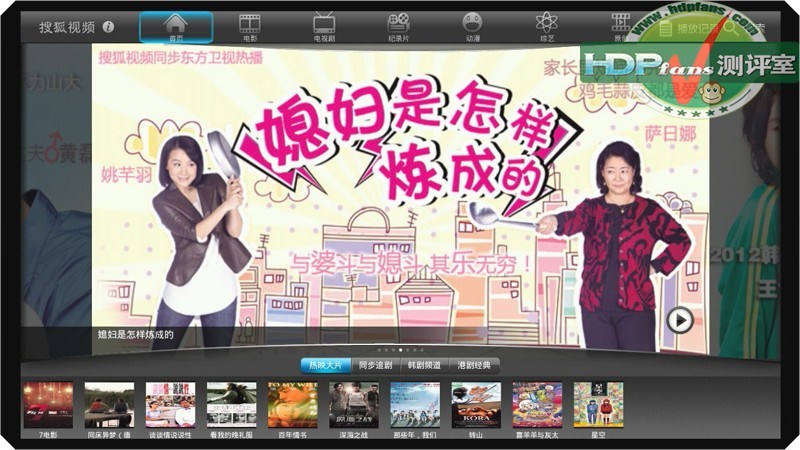Open the 综艺 variety shows section
The width and height of the screenshot is (800, 450).
click(x=546, y=27)
